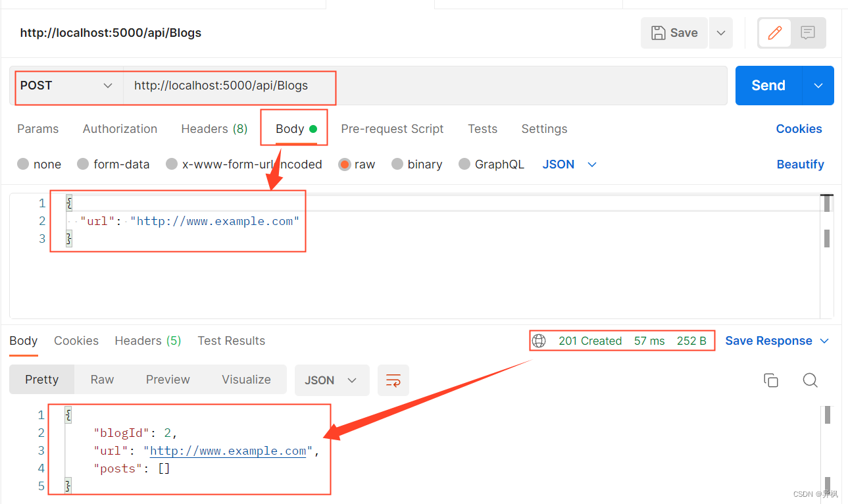The width and height of the screenshot is (848, 504).
Task: Click the Cookies link
Action: pos(799,129)
